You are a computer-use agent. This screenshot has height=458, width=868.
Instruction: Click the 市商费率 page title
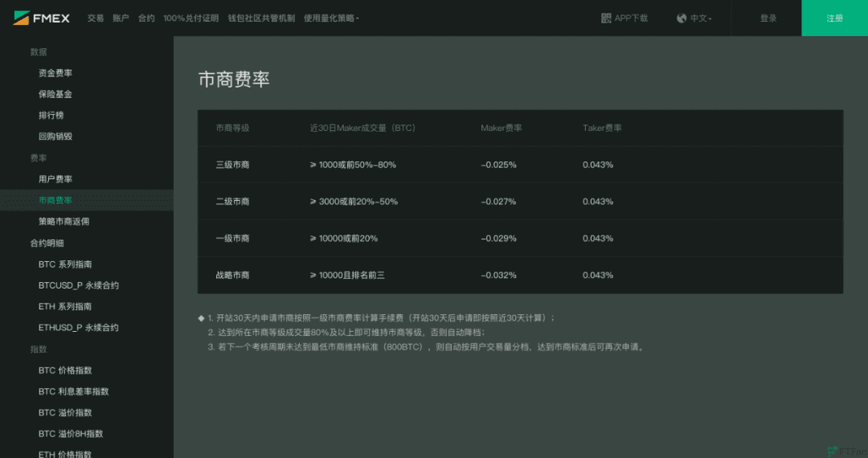[x=234, y=79]
